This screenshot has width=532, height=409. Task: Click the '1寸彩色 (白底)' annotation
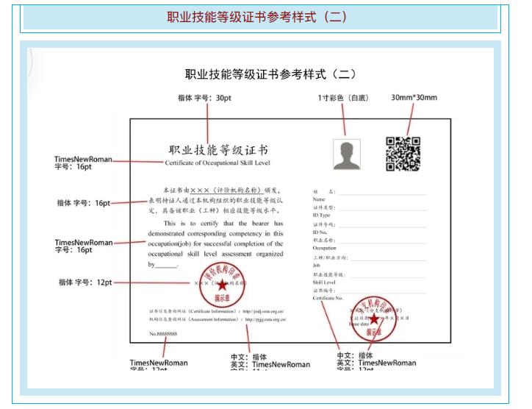tap(342, 98)
